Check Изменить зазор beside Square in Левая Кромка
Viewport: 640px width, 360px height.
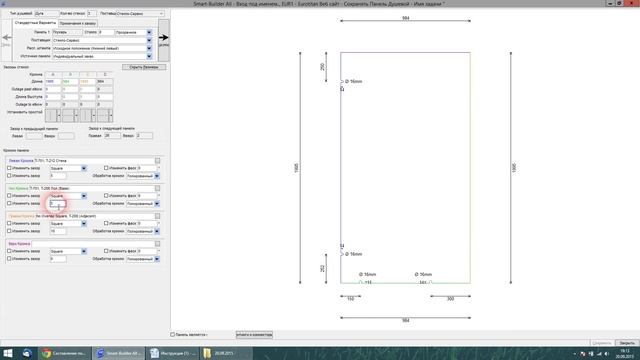9,168
